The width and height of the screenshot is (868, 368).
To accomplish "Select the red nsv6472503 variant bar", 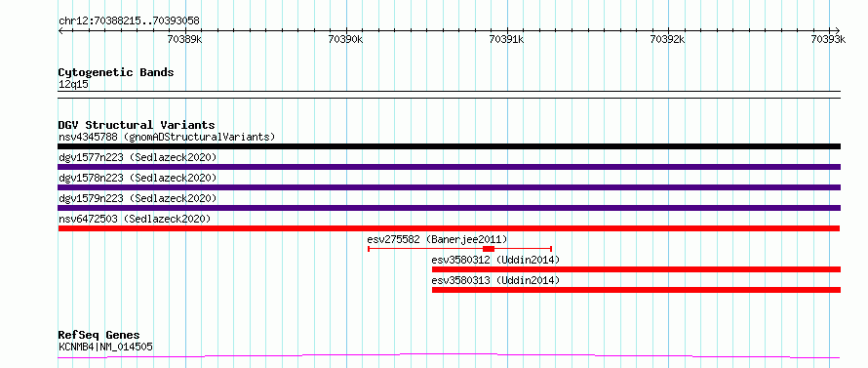I will pyautogui.click(x=449, y=228).
